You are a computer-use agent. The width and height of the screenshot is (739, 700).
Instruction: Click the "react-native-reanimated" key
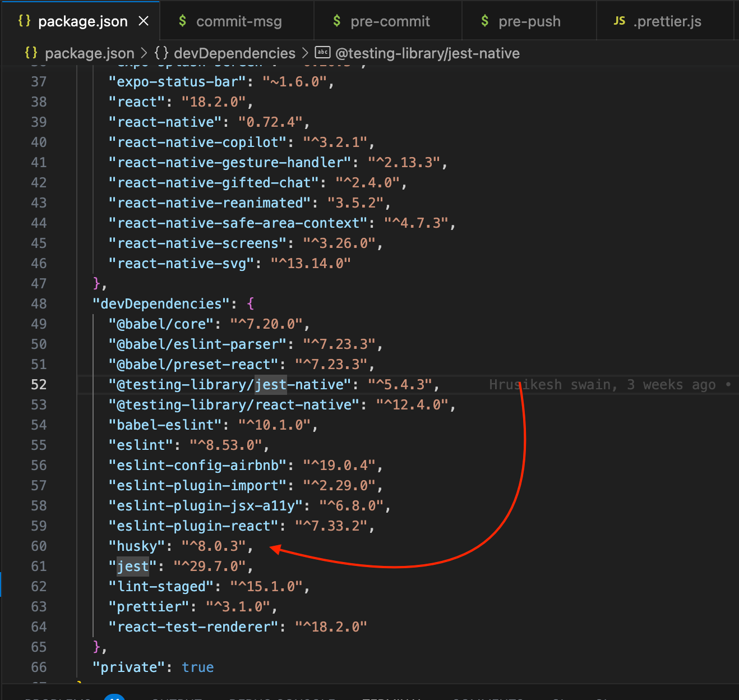[x=210, y=203]
